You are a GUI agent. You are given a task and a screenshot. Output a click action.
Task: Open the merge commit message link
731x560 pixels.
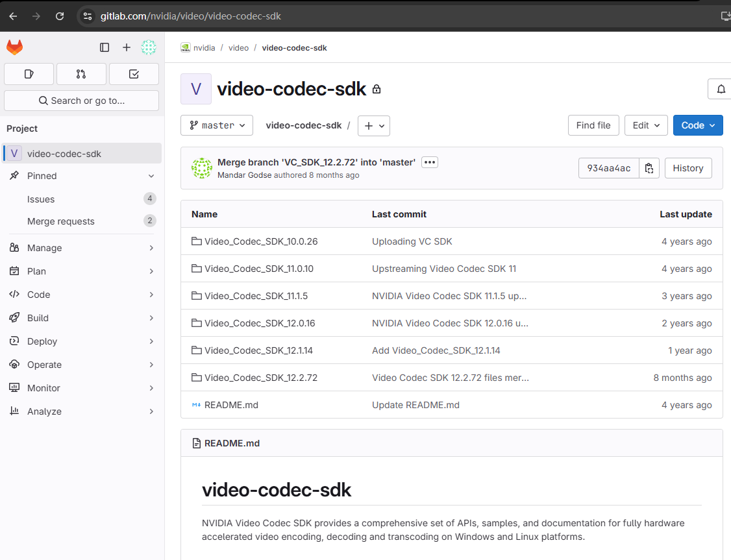pyautogui.click(x=317, y=162)
